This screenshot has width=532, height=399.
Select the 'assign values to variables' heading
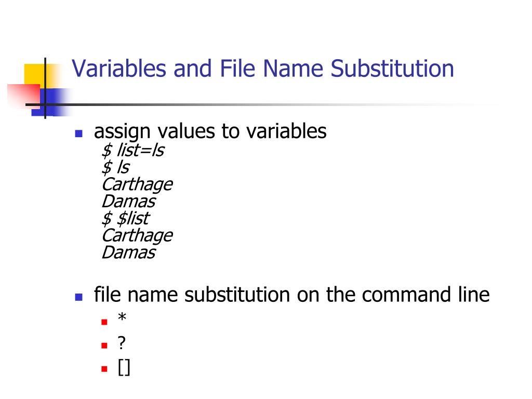coord(210,131)
